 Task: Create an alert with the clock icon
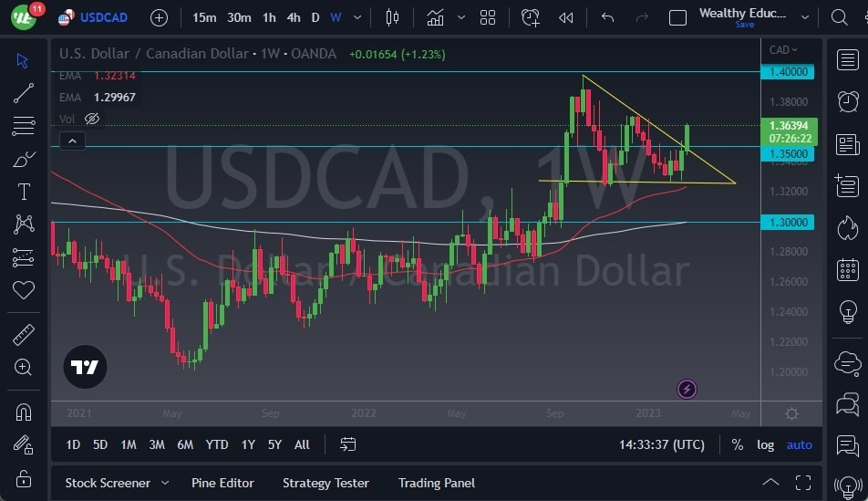pos(530,17)
